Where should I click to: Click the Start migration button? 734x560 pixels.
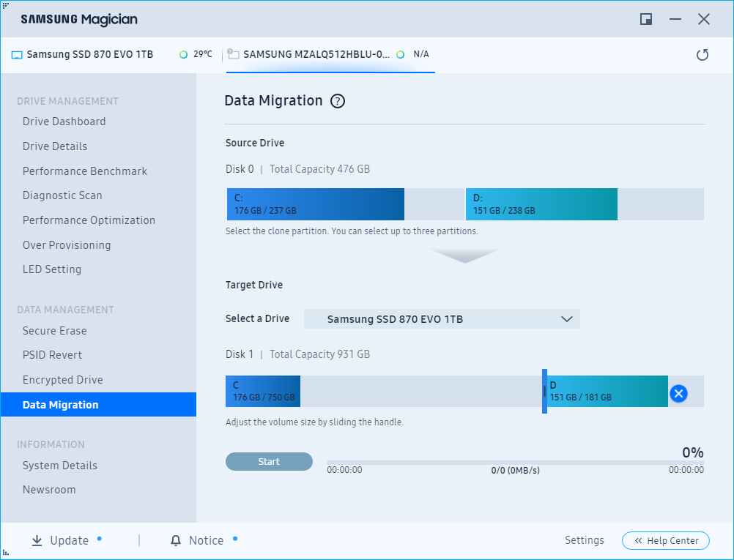(269, 462)
